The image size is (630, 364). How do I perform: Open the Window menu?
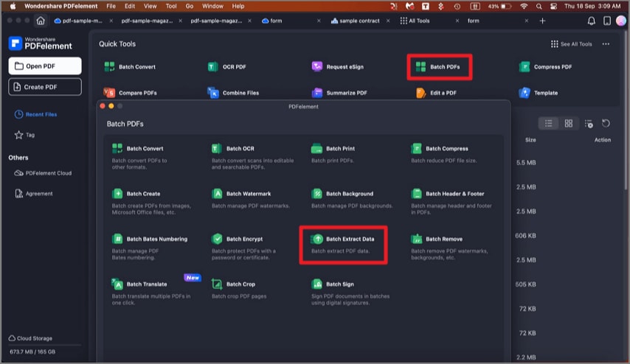pos(212,6)
